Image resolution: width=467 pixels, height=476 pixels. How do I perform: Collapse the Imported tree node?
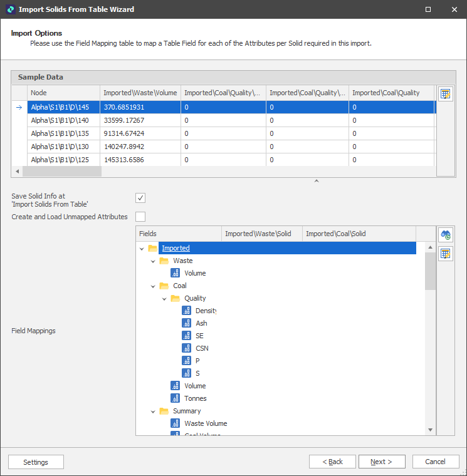coord(142,249)
